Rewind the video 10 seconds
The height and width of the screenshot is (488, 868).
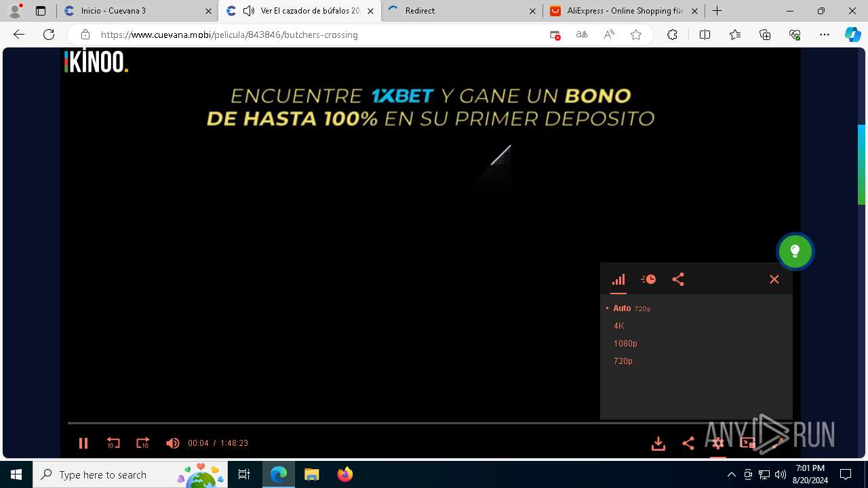pyautogui.click(x=113, y=443)
